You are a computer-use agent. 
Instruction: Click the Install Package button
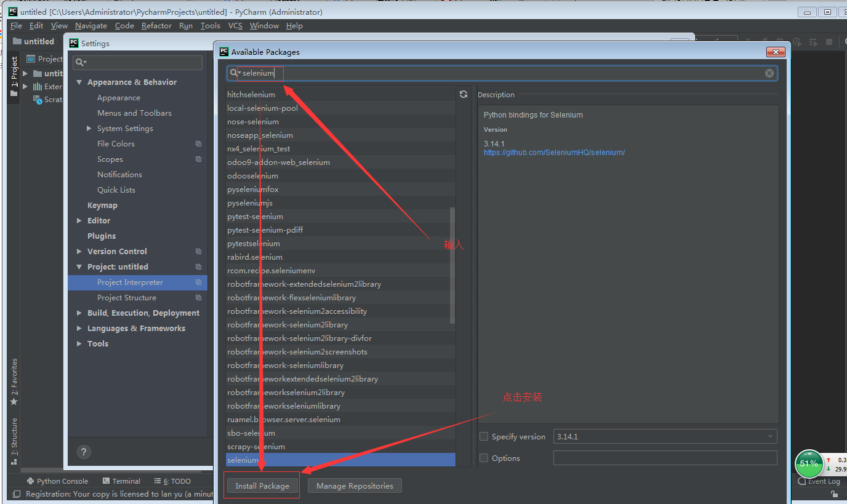click(x=262, y=486)
